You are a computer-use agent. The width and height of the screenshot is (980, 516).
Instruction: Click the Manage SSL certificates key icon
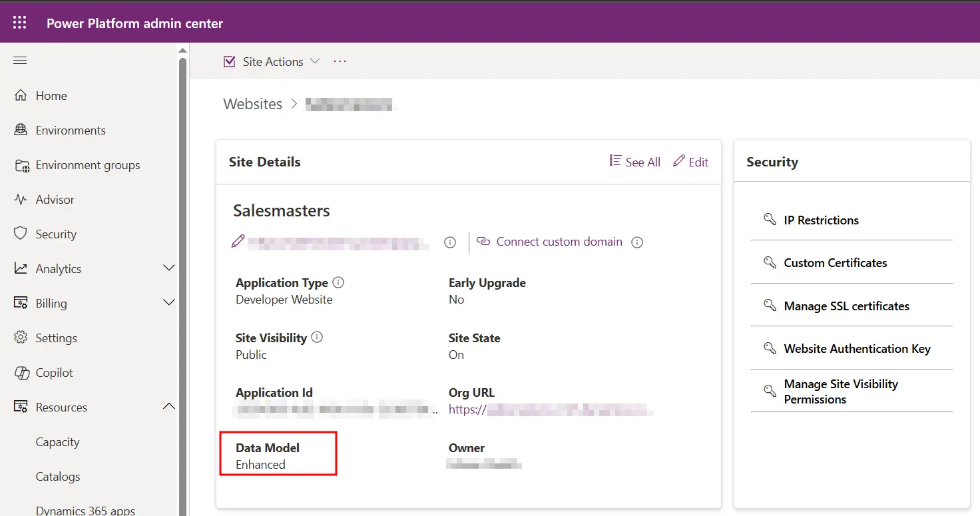(x=770, y=305)
